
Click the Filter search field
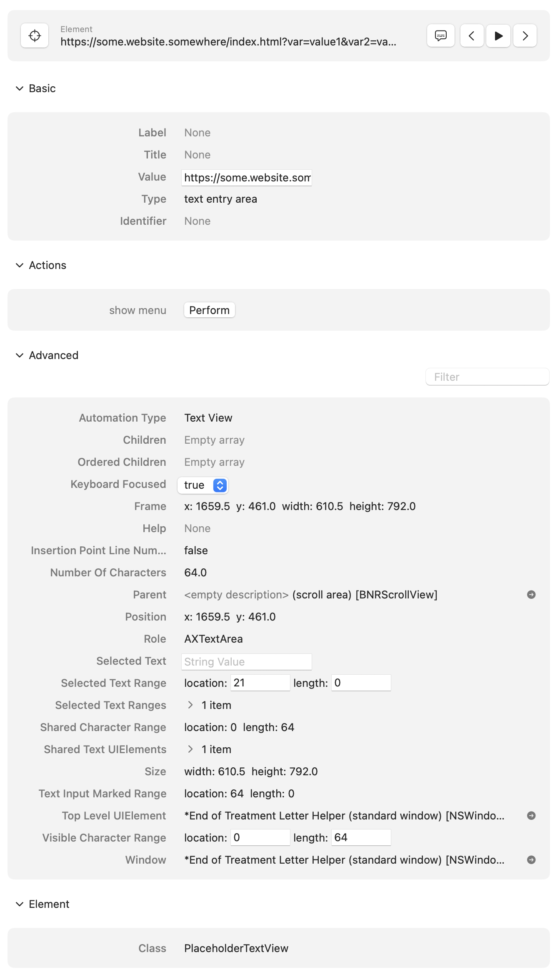click(x=487, y=377)
